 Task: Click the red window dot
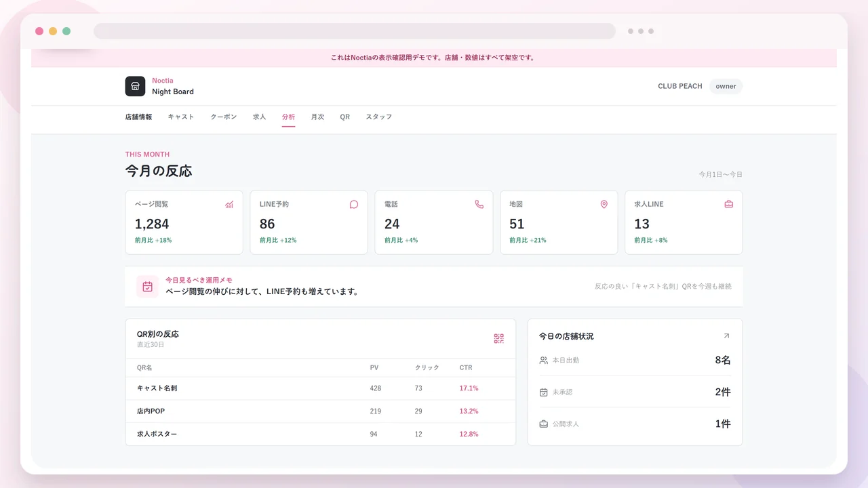(x=39, y=31)
